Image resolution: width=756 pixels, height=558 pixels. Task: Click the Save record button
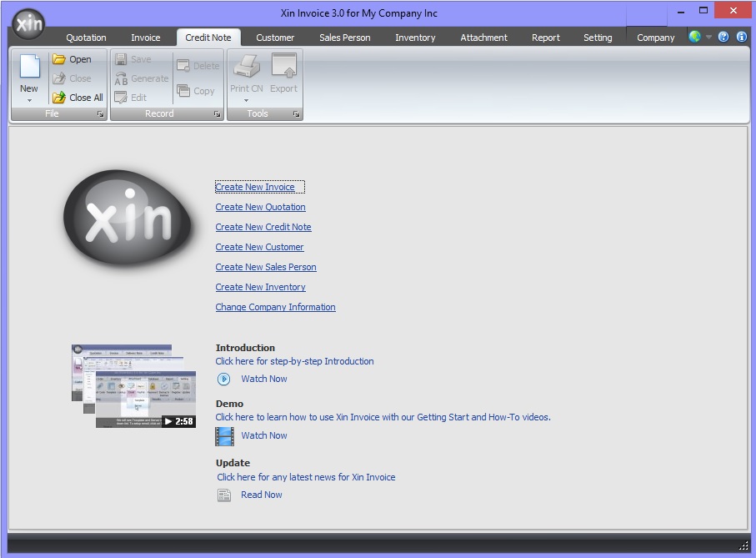pyautogui.click(x=133, y=59)
